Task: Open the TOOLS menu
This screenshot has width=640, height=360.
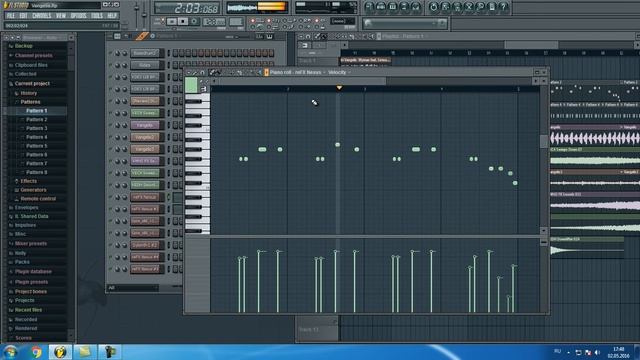Action: 97,16
